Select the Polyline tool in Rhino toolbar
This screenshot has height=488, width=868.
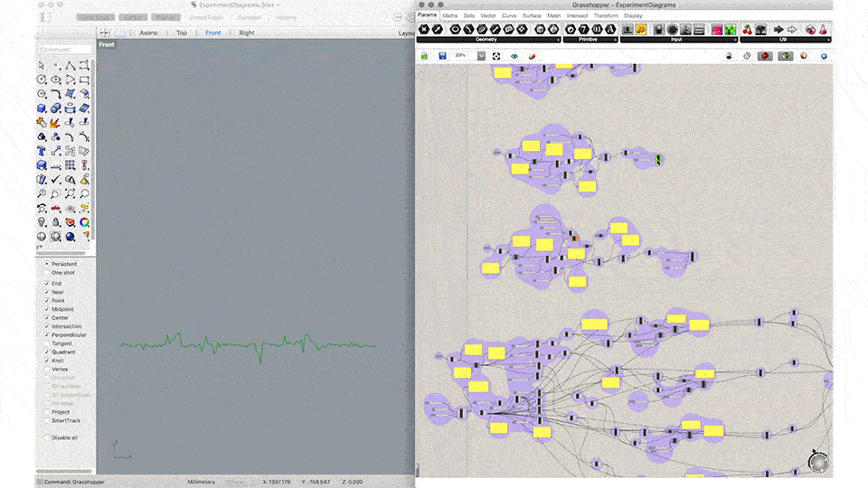click(71, 65)
